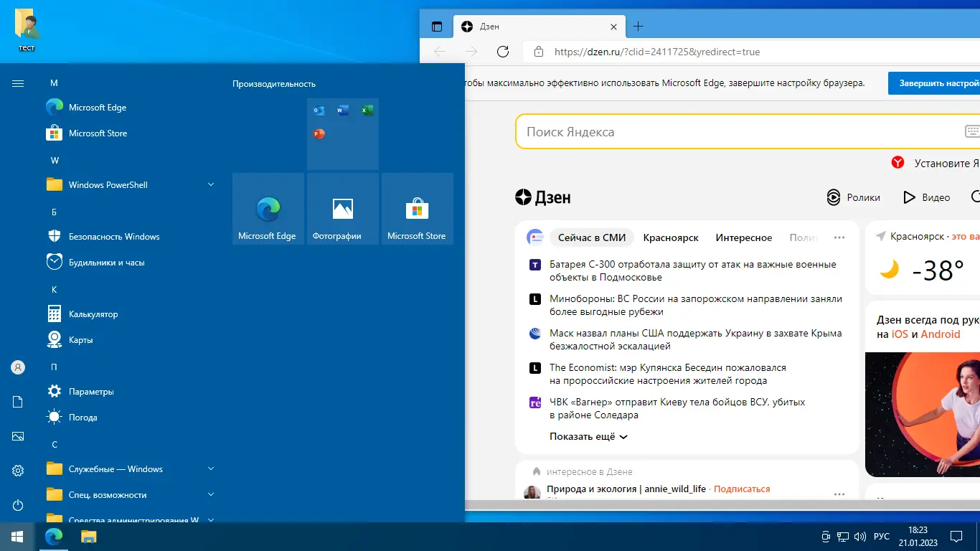Click the Производительность tile group title
Image resolution: width=980 pixels, height=551 pixels.
(x=274, y=84)
